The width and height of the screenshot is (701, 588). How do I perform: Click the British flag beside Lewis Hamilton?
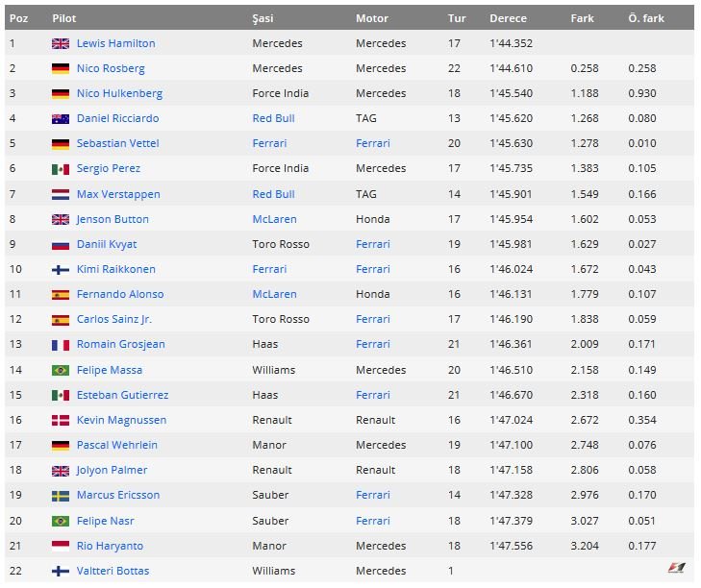coord(61,43)
